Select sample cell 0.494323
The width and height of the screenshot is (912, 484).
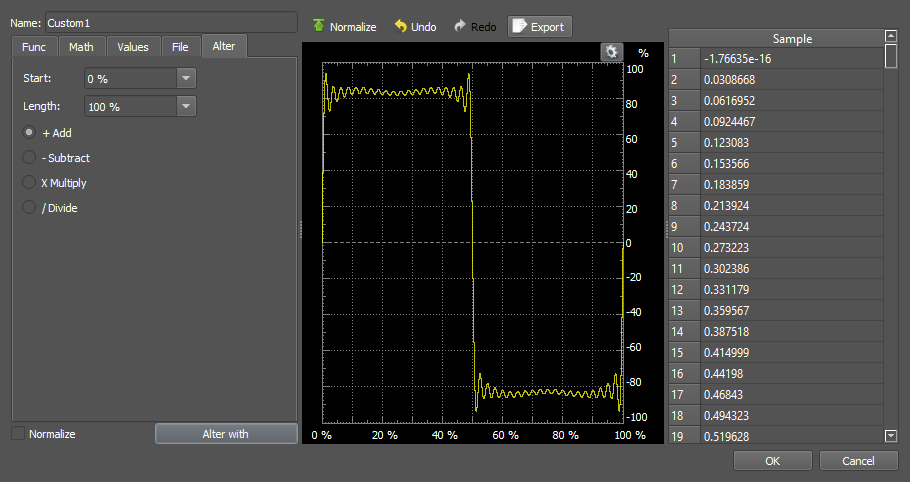tap(792, 415)
